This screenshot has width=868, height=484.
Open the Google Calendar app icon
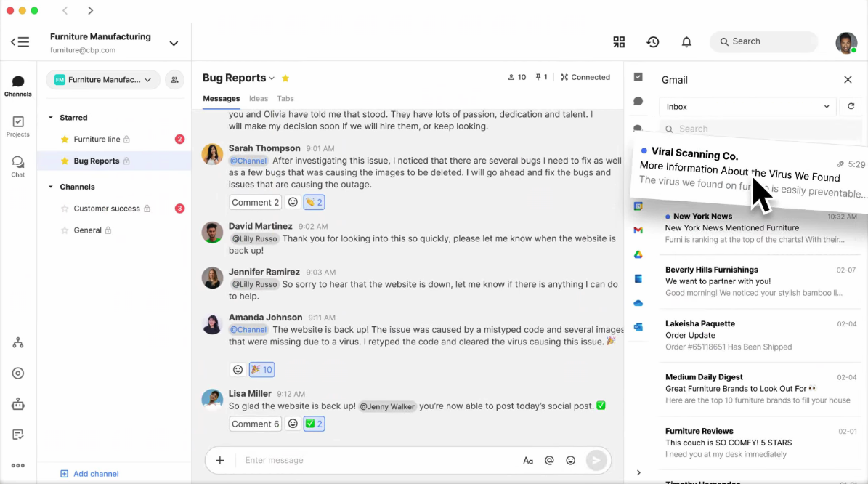coord(638,206)
